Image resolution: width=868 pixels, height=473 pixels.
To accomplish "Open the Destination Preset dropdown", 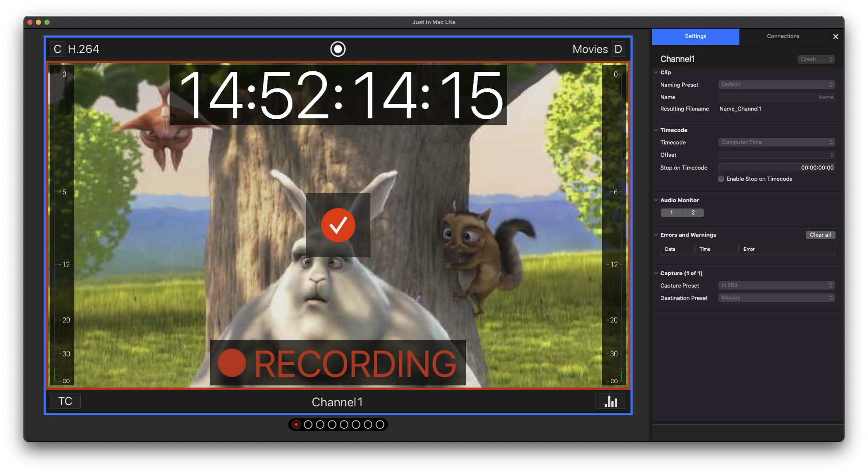I will pyautogui.click(x=777, y=298).
